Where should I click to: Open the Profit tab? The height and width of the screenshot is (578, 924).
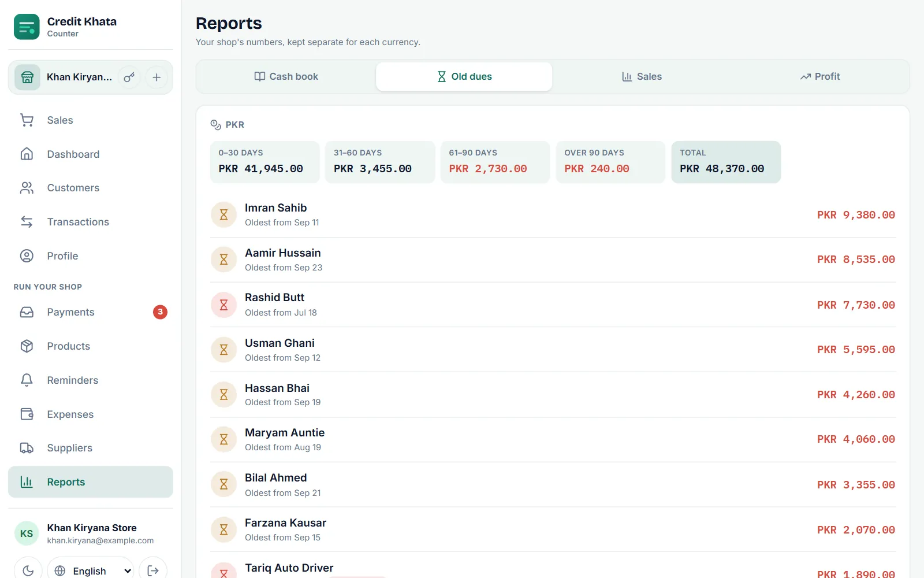819,76
